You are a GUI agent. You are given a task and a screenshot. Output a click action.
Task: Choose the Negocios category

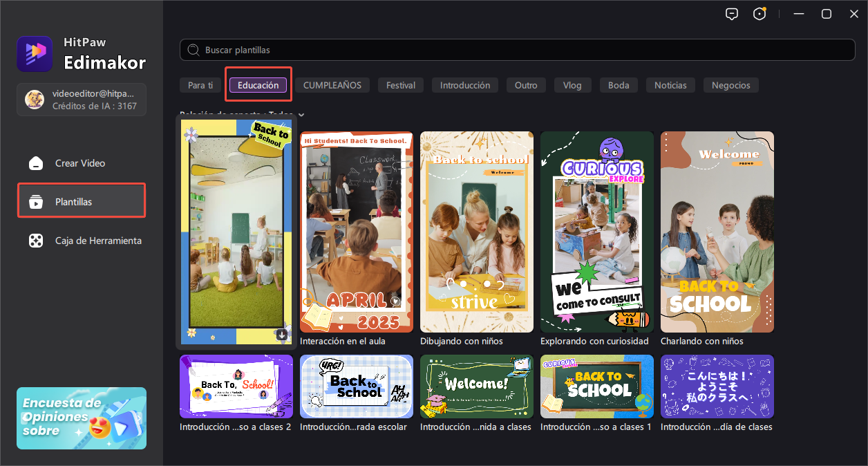(x=730, y=84)
